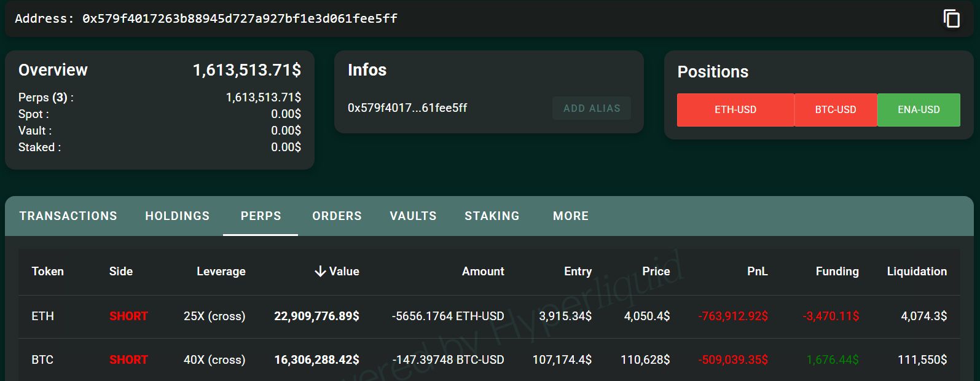980x381 pixels.
Task: Open the Transactions tab
Action: 68,216
